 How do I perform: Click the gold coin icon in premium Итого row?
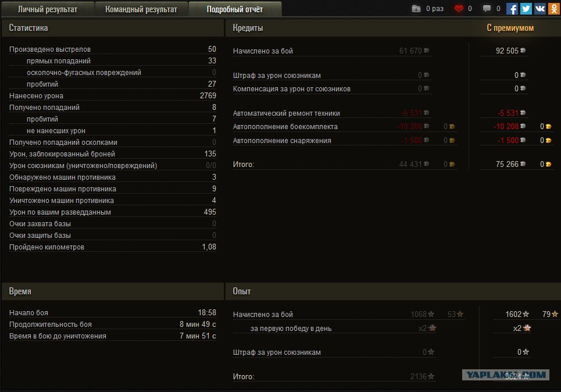548,165
